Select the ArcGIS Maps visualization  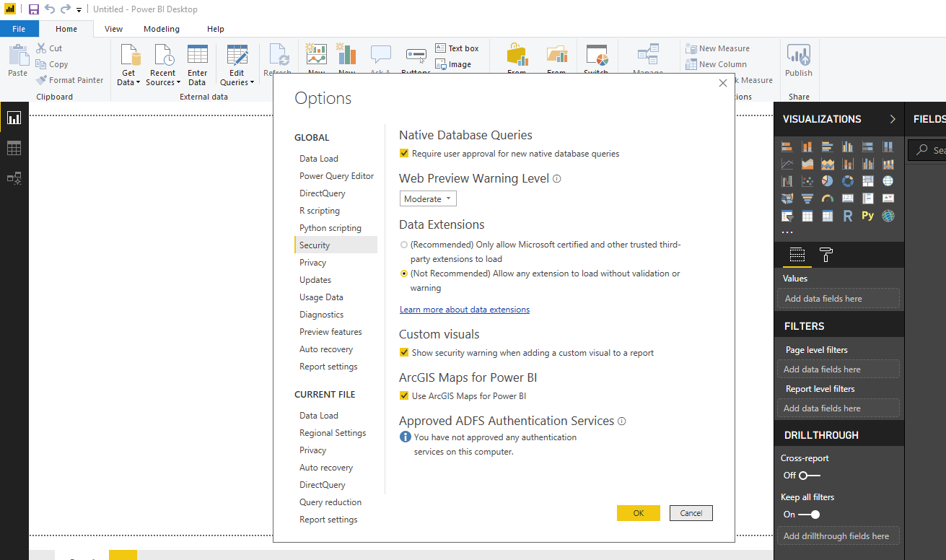tap(888, 216)
